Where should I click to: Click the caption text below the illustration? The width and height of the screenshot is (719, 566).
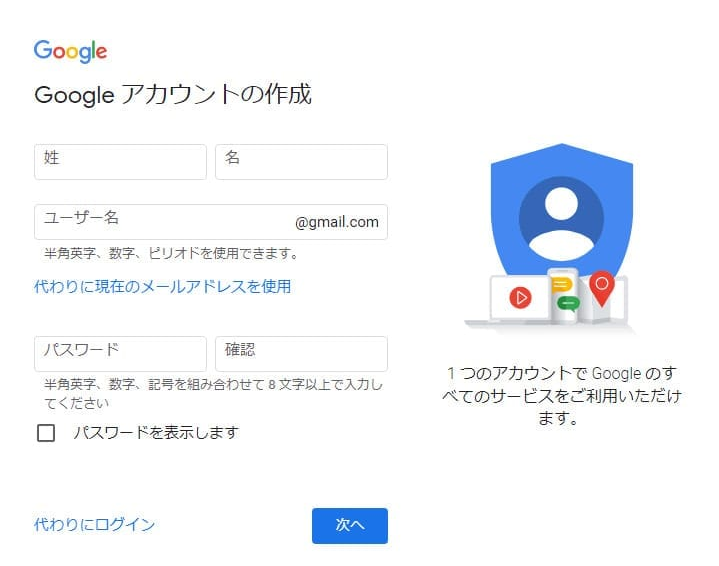[561, 396]
